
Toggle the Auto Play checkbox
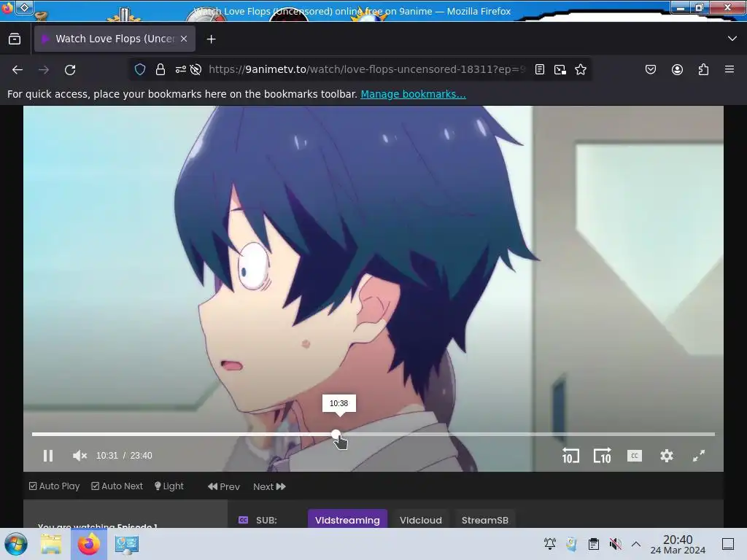tap(54, 486)
